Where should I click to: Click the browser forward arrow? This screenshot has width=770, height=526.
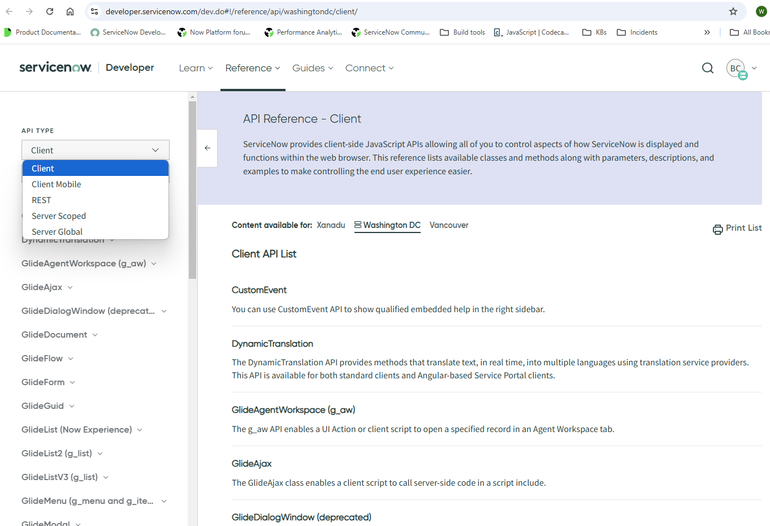(29, 11)
